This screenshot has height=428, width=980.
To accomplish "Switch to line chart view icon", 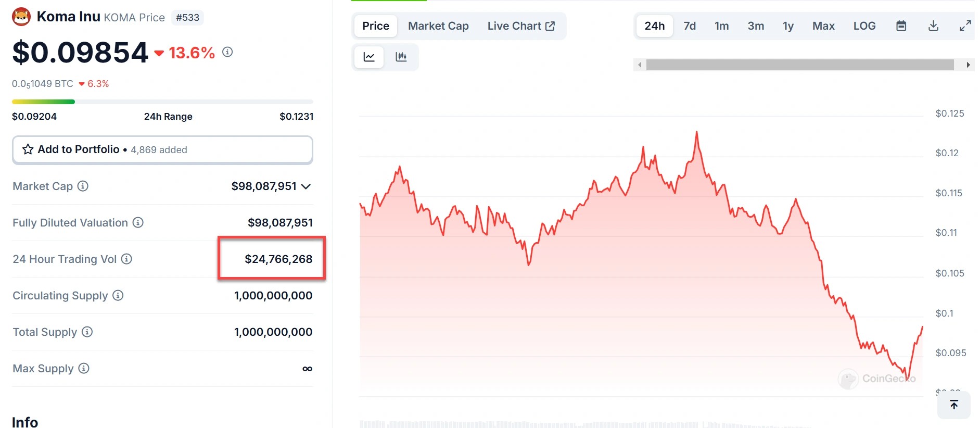I will [369, 57].
